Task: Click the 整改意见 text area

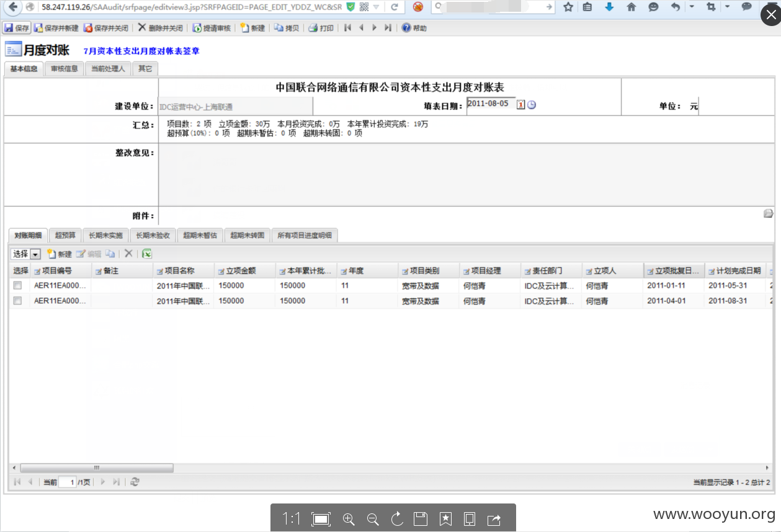Action: (466, 174)
